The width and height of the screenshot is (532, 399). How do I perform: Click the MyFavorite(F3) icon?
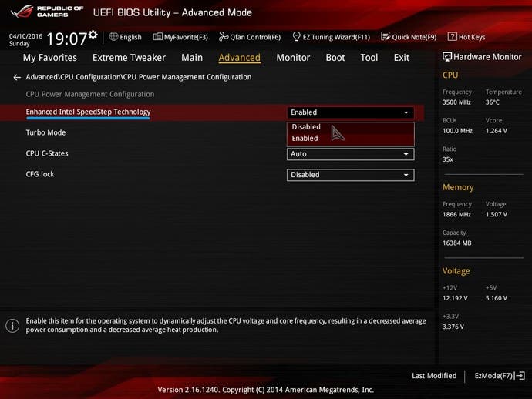click(157, 37)
